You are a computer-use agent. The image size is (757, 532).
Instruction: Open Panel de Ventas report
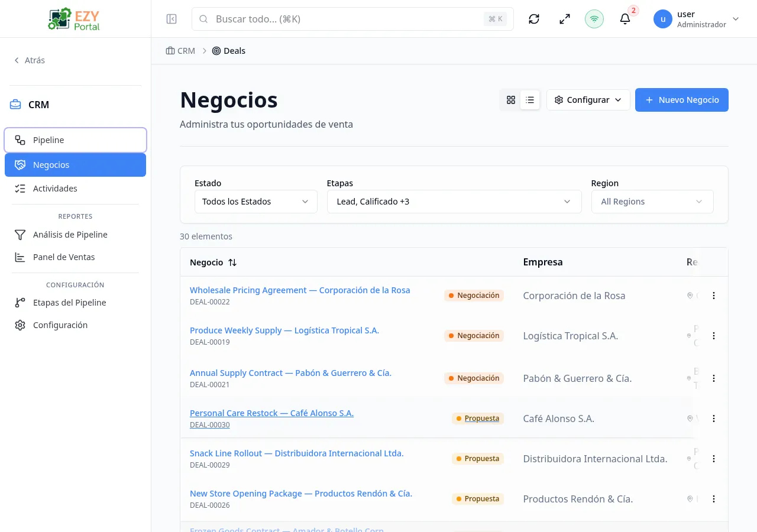pyautogui.click(x=75, y=257)
